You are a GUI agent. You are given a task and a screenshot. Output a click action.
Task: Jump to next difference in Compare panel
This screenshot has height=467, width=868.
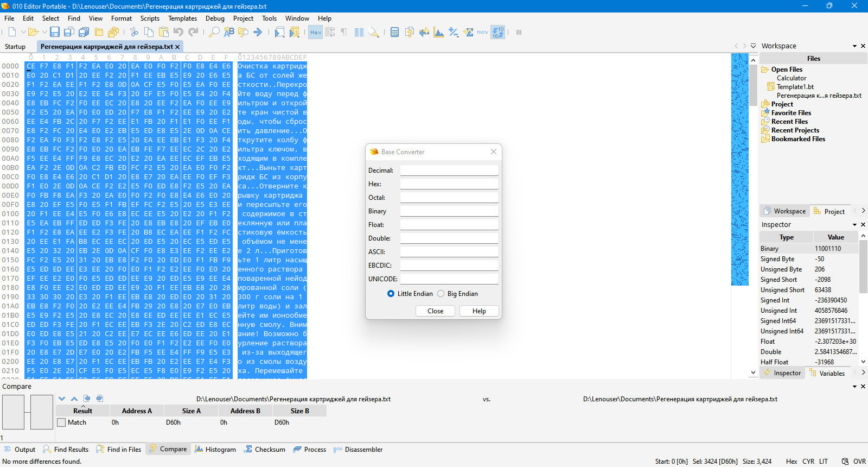pyautogui.click(x=62, y=399)
